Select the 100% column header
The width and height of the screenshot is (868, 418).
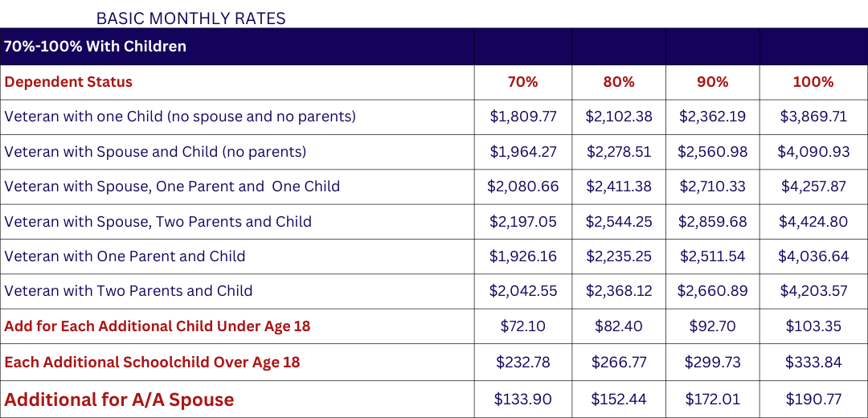pos(813,82)
